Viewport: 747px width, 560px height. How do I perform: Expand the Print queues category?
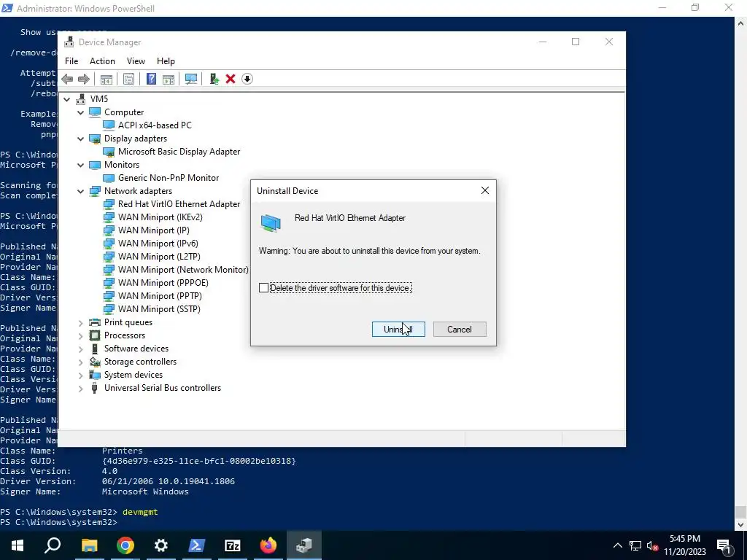click(x=80, y=322)
